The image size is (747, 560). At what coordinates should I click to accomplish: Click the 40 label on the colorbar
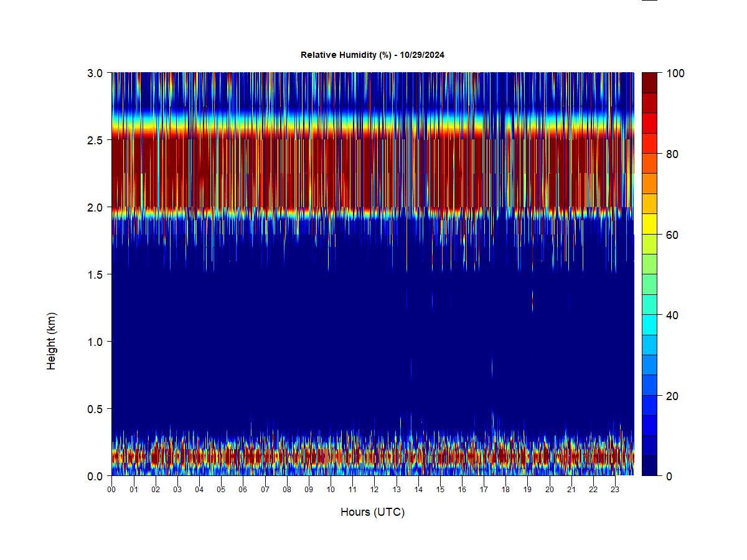[672, 315]
